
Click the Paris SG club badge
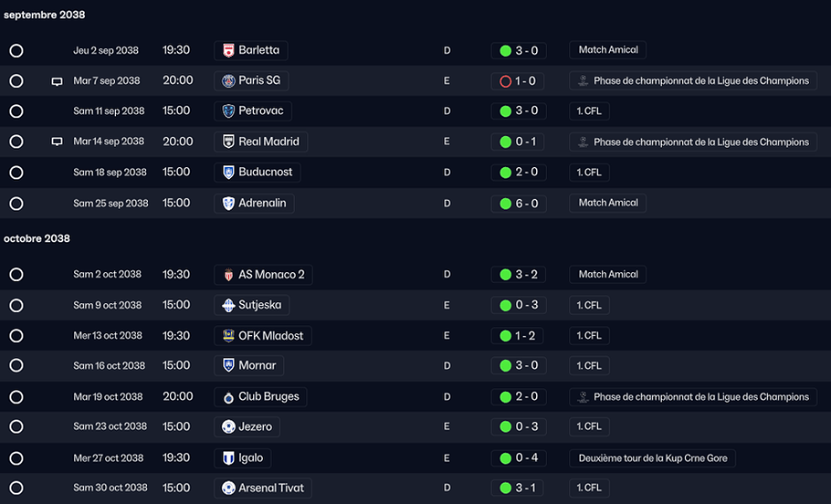pos(228,80)
